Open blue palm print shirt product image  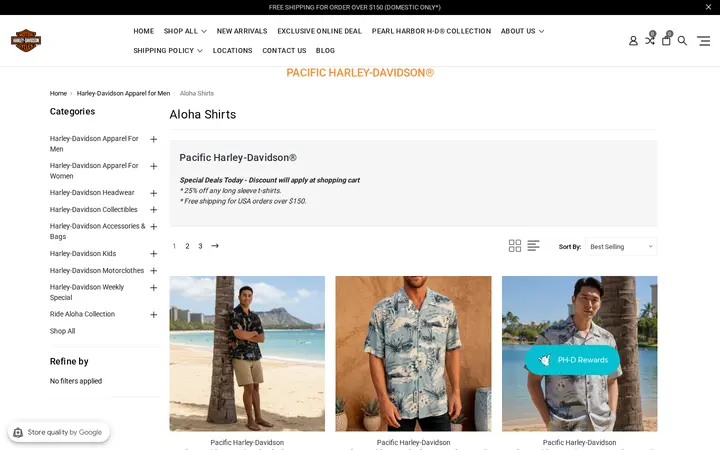click(413, 354)
